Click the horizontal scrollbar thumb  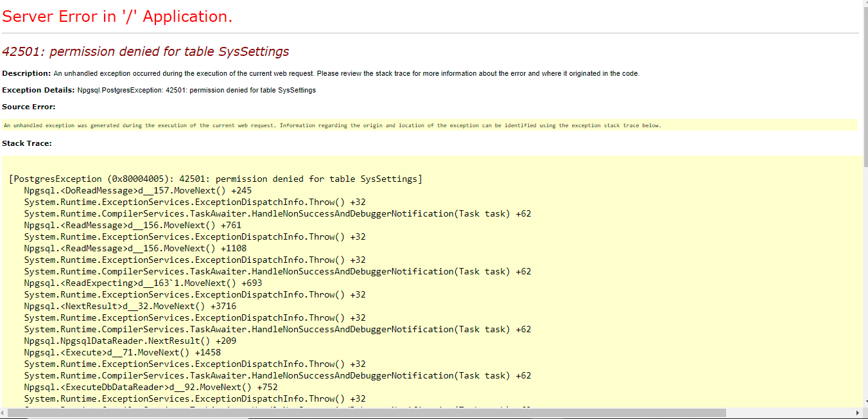[x=366, y=413]
